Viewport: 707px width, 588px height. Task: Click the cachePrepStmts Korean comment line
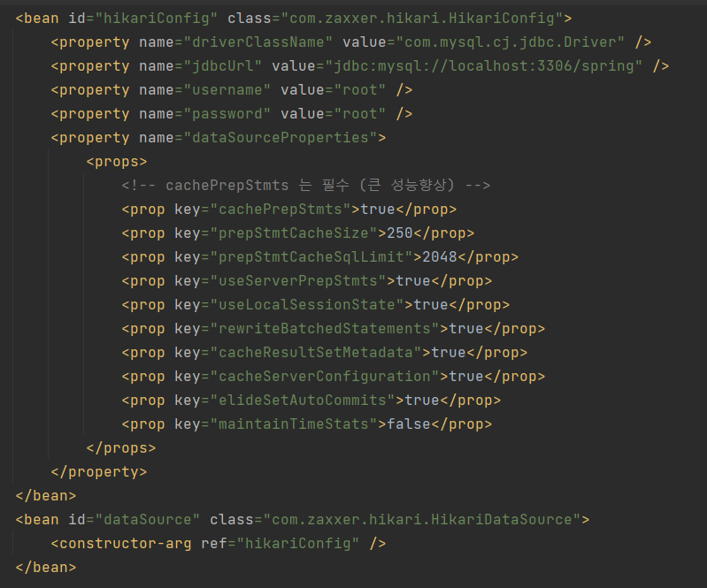click(305, 186)
